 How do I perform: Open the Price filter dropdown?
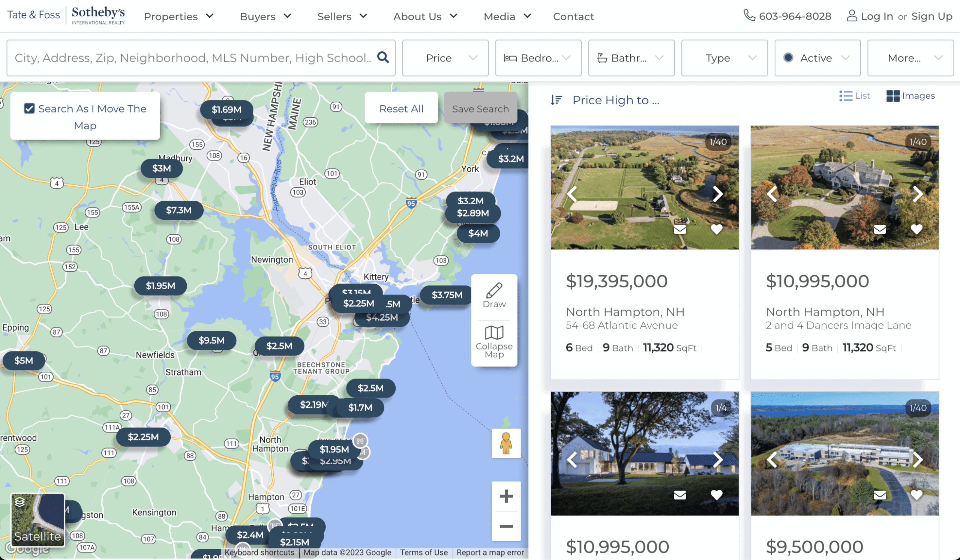pyautogui.click(x=445, y=58)
